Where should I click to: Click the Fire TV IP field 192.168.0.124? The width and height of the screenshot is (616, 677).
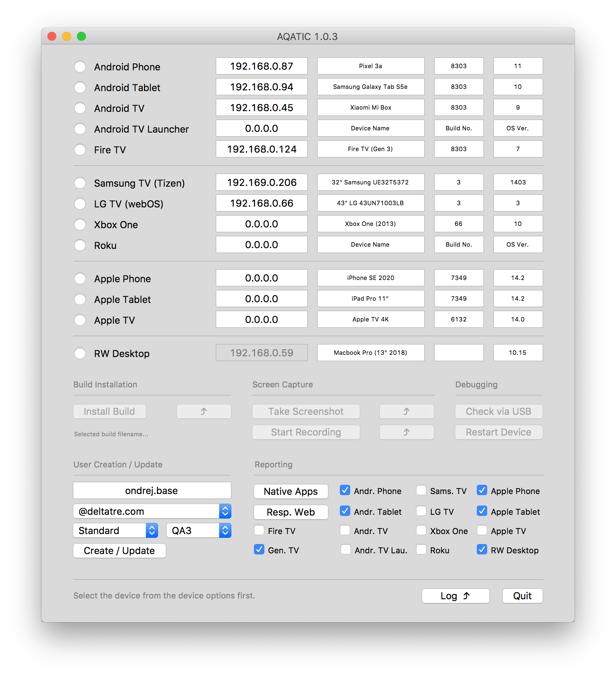262,149
